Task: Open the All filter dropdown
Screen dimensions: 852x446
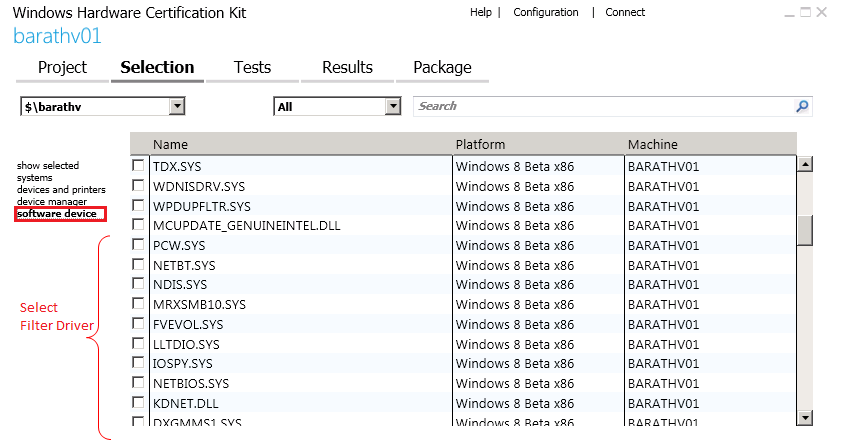Action: pos(392,106)
